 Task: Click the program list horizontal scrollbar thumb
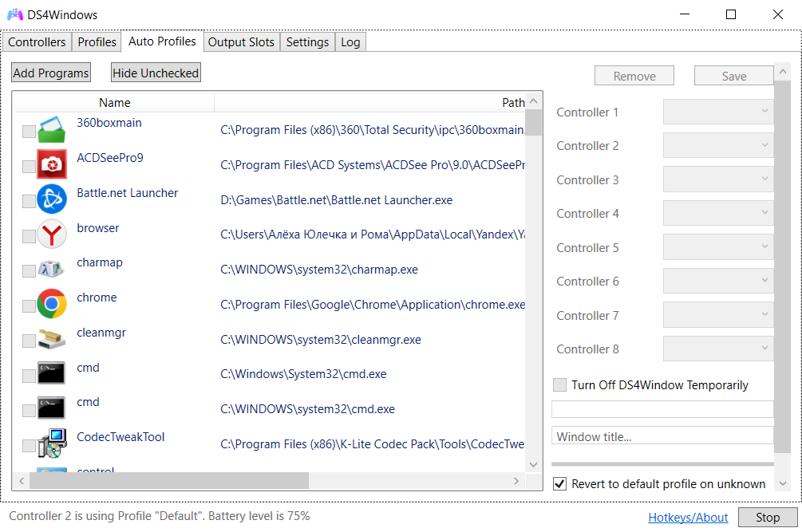tap(169, 480)
